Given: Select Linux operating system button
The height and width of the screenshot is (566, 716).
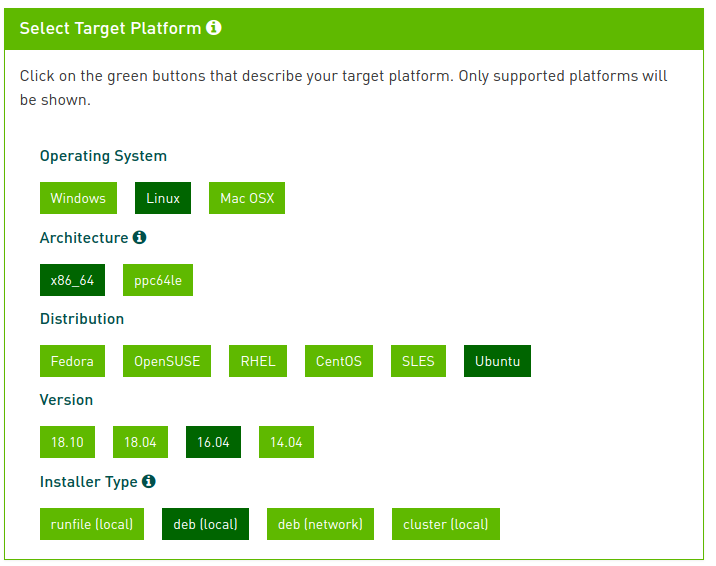Looking at the screenshot, I should (x=163, y=198).
